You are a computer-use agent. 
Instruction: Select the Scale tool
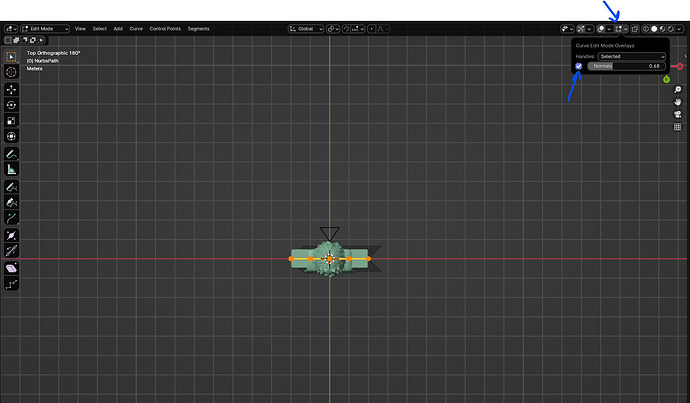click(11, 121)
